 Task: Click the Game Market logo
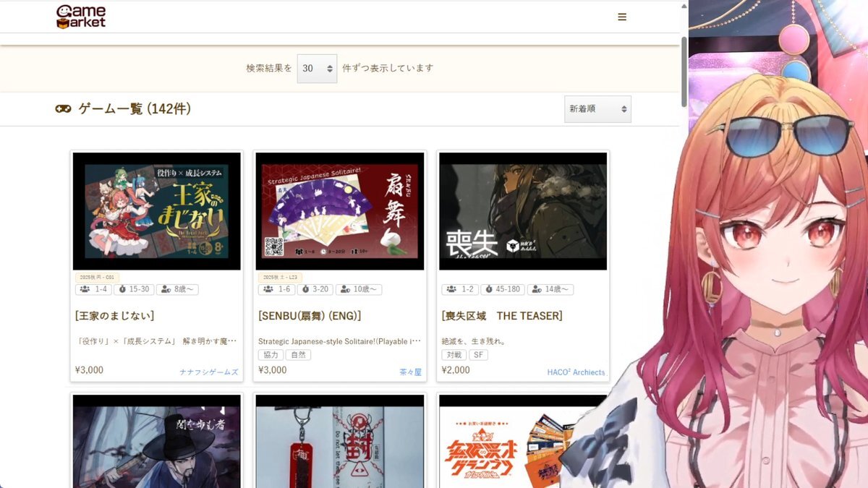(81, 17)
